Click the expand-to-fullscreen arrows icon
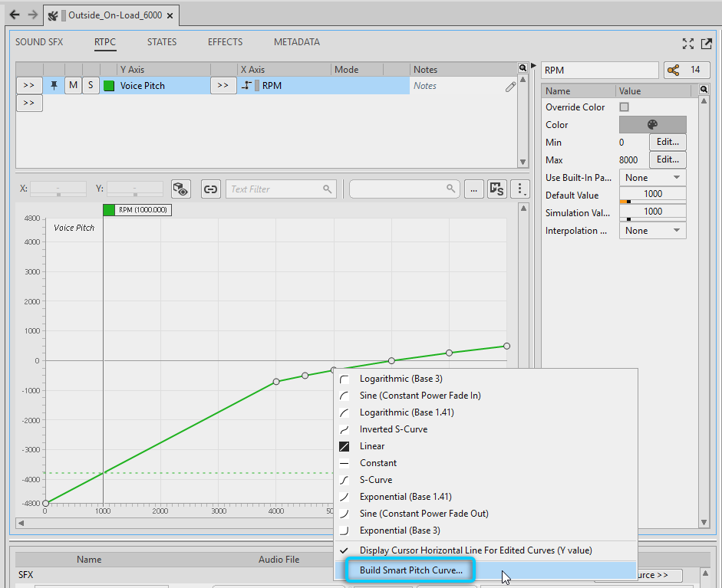 coord(688,44)
